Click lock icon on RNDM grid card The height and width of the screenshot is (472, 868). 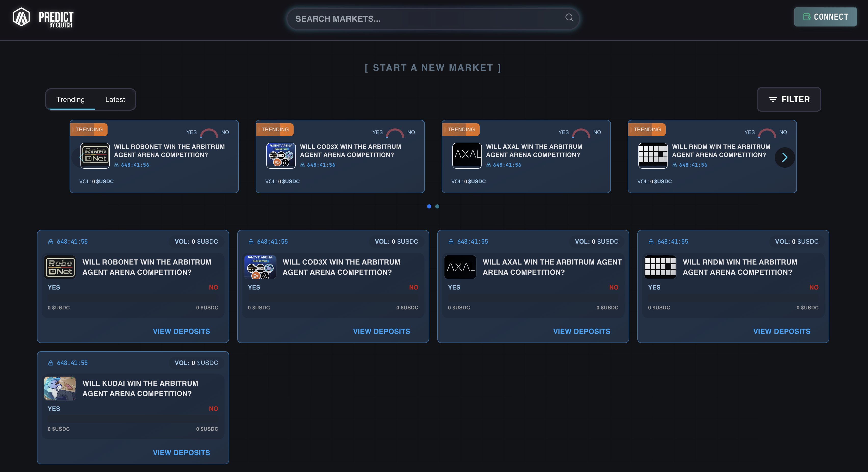pyautogui.click(x=651, y=242)
